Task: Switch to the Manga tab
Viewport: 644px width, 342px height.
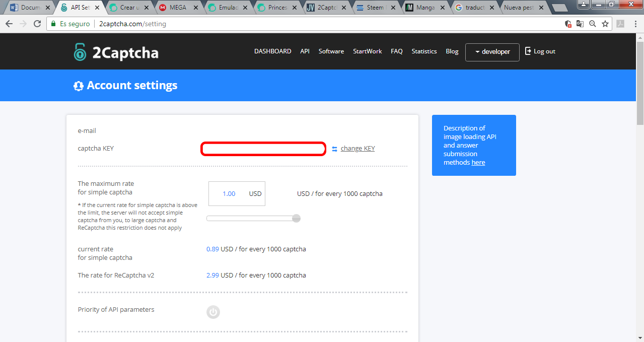Action: click(x=425, y=8)
